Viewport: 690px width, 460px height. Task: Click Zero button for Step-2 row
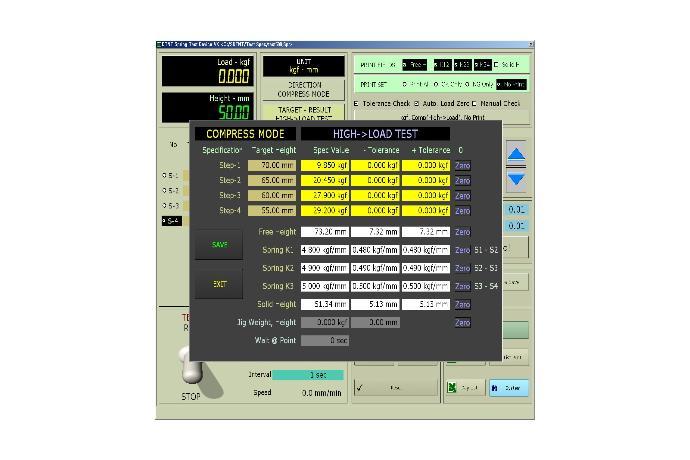[x=462, y=180]
